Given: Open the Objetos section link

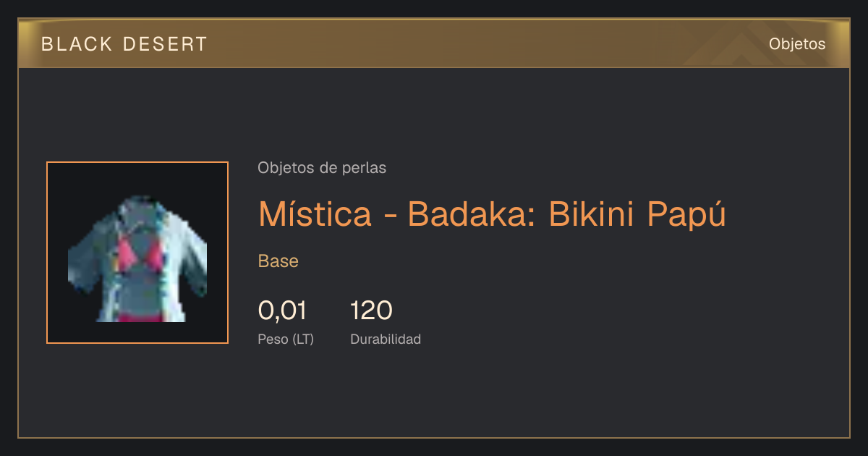Looking at the screenshot, I should 797,44.
